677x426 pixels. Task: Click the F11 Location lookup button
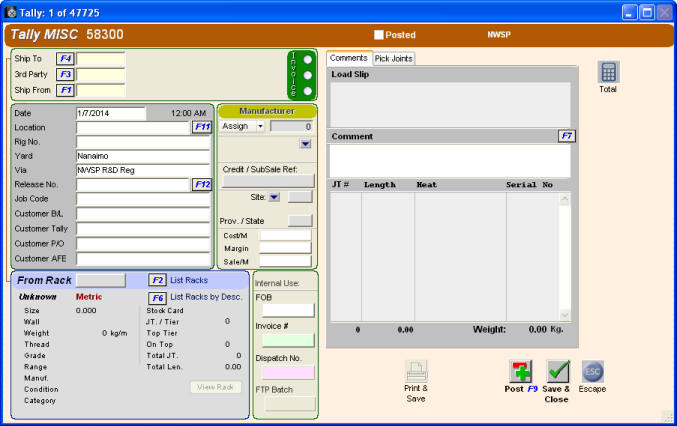[202, 127]
